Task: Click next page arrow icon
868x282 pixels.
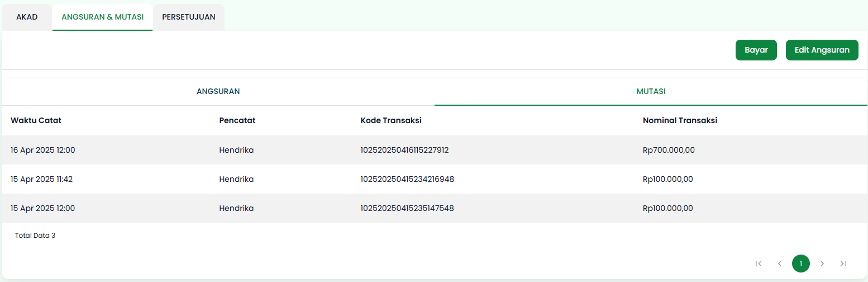Action: point(822,264)
